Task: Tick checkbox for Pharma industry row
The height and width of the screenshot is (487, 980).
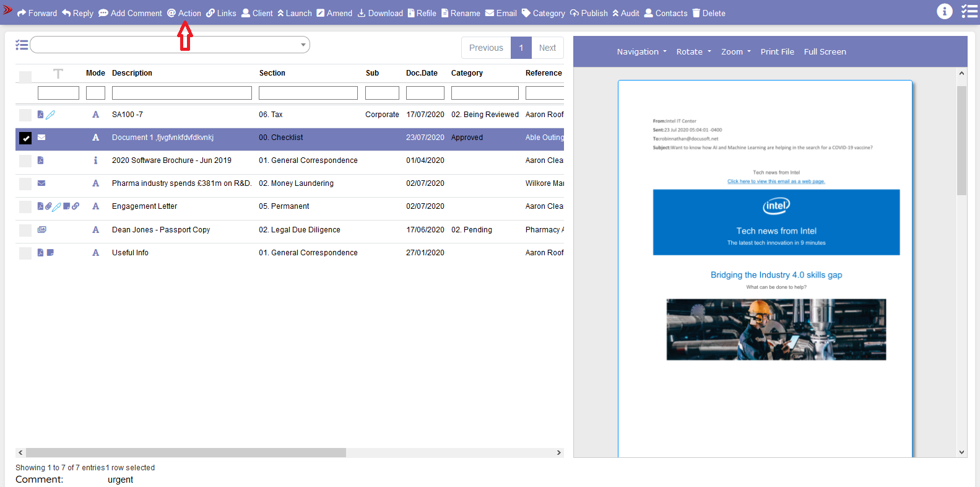Action: (25, 184)
